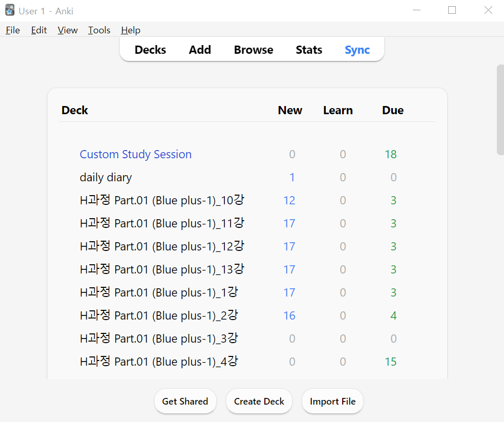Click due count 3 in the 13강 row
The image size is (504, 422).
393,269
